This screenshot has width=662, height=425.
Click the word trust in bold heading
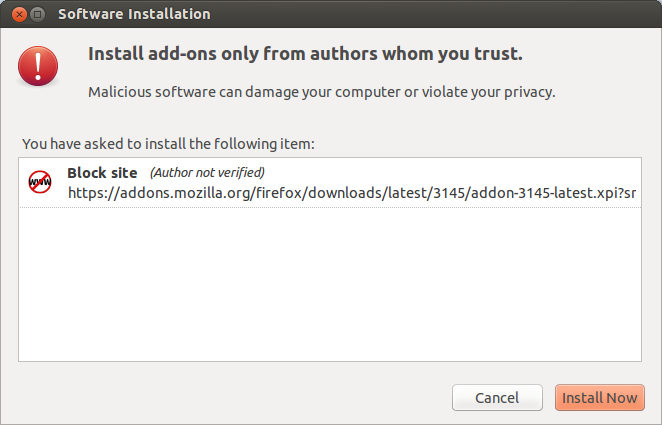tap(496, 54)
